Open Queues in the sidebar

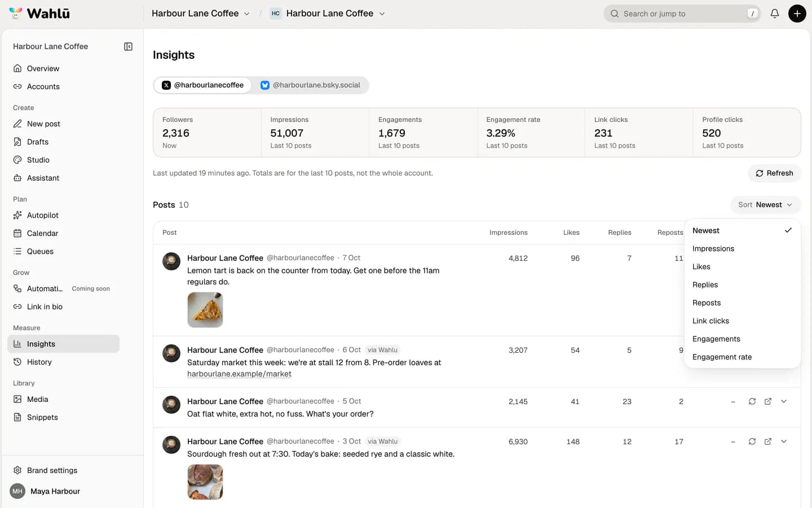pyautogui.click(x=63, y=251)
